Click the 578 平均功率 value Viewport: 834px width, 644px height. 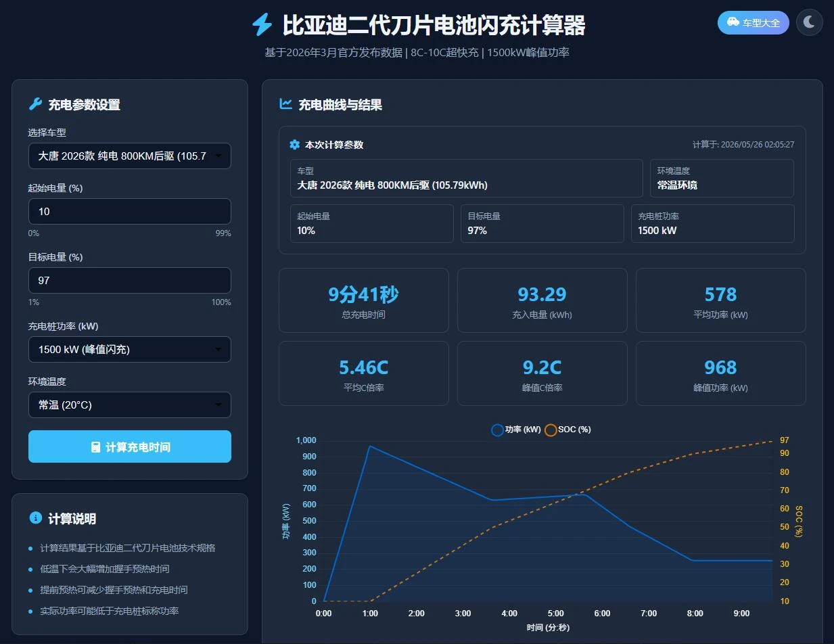tap(720, 294)
